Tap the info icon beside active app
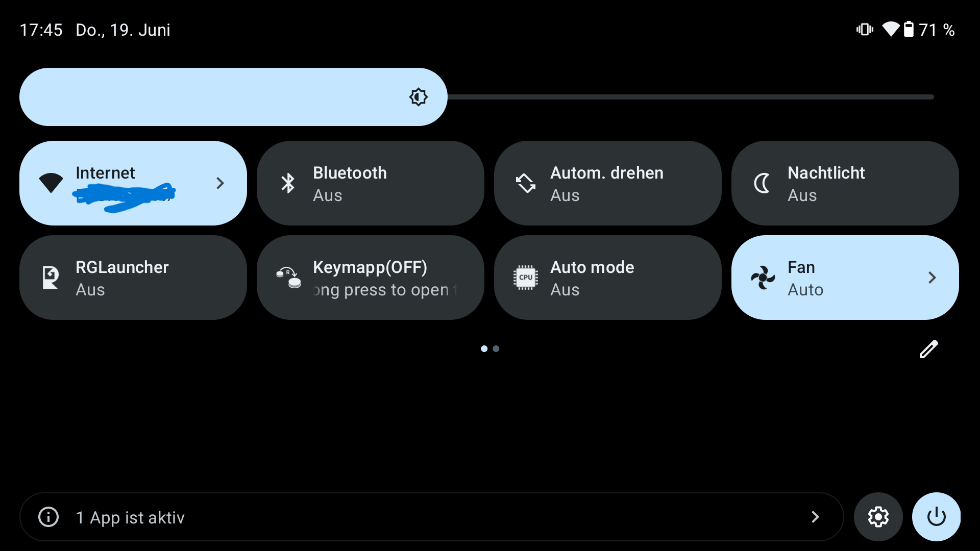 click(x=48, y=517)
